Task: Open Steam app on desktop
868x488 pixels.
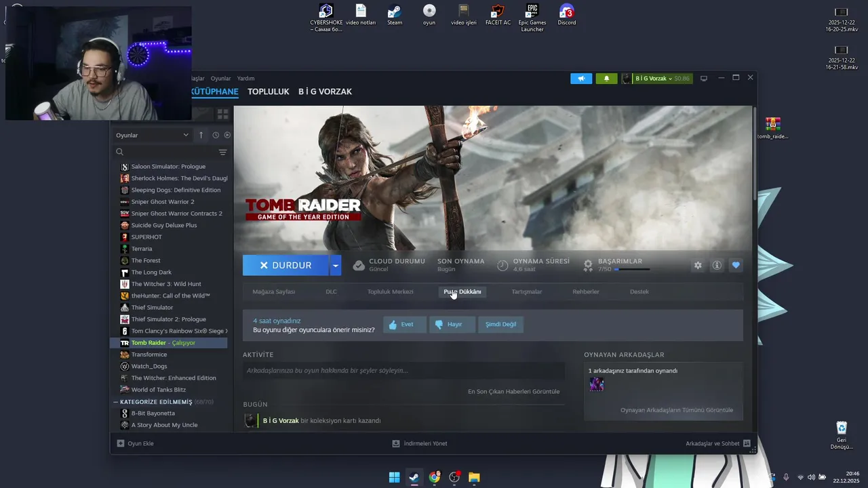Action: tap(395, 15)
